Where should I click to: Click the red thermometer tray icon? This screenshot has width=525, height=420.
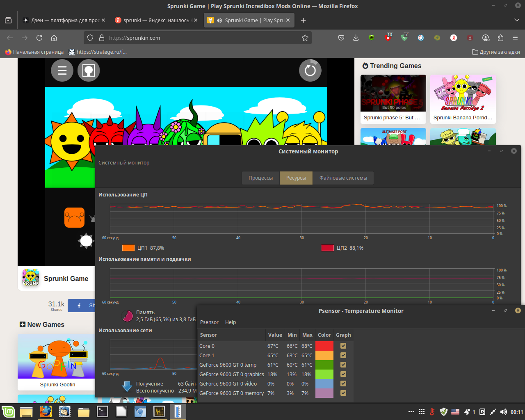pyautogui.click(x=432, y=412)
